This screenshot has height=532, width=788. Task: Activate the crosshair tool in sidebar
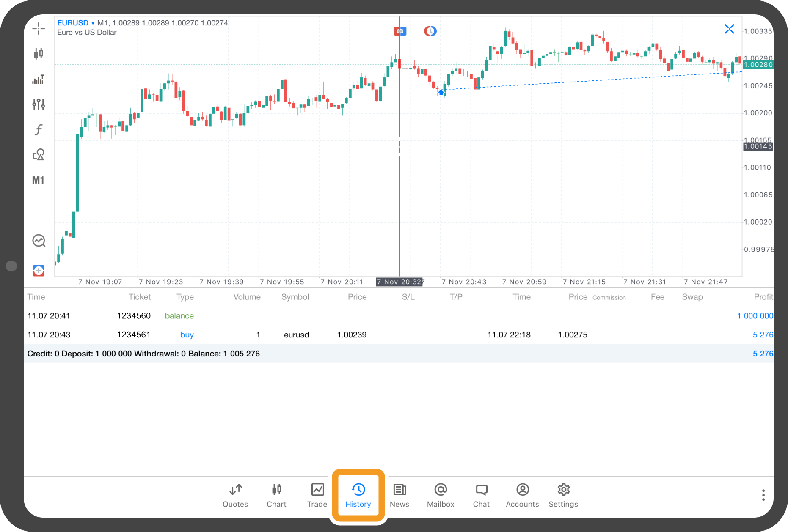pos(39,28)
